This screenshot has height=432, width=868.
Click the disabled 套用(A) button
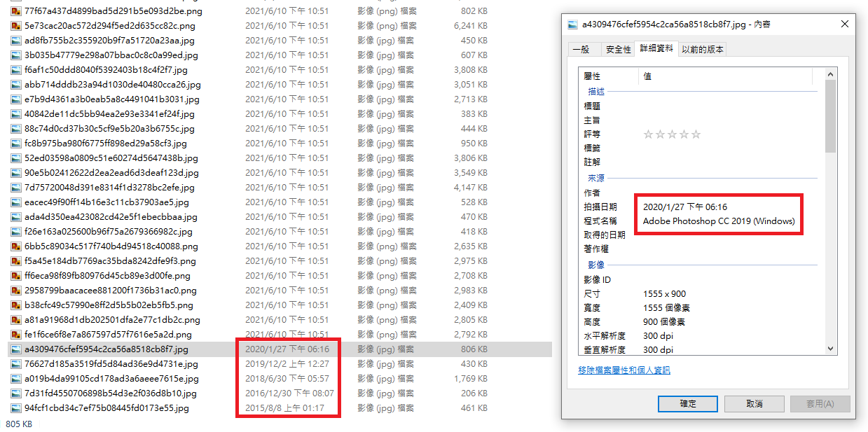click(820, 404)
